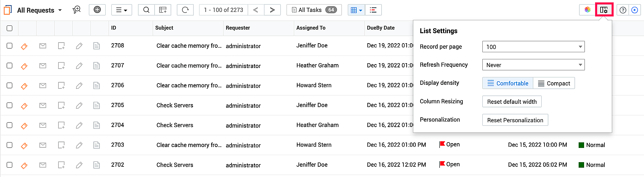This screenshot has width=644, height=177.
Task: Go to next page of requests
Action: pyautogui.click(x=272, y=10)
